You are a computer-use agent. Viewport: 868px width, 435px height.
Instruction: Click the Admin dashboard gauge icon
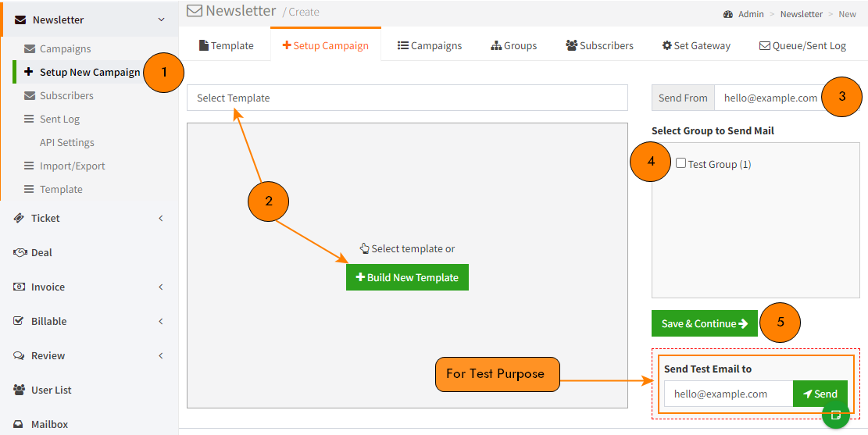(x=728, y=14)
